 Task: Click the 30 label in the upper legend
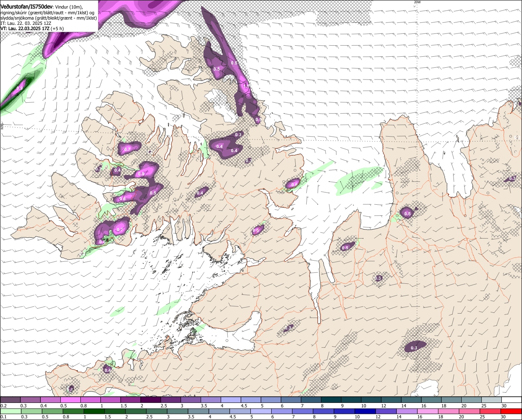click(x=504, y=406)
